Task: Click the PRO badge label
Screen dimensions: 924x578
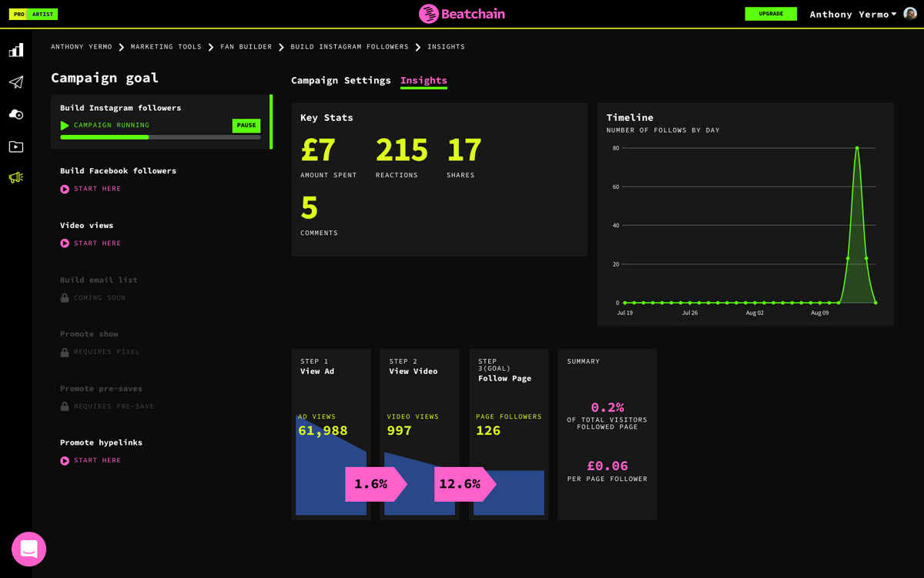Action: 18,15
